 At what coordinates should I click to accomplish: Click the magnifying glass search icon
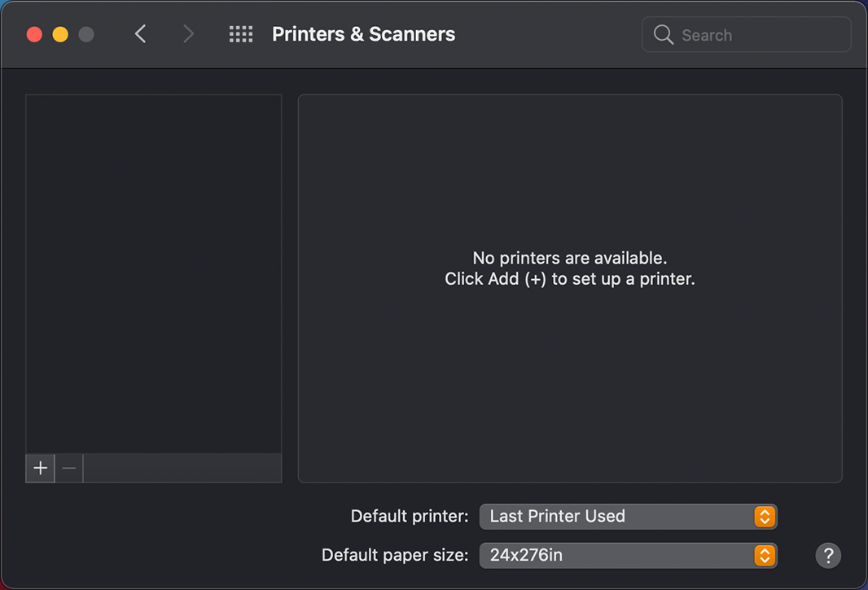[664, 35]
